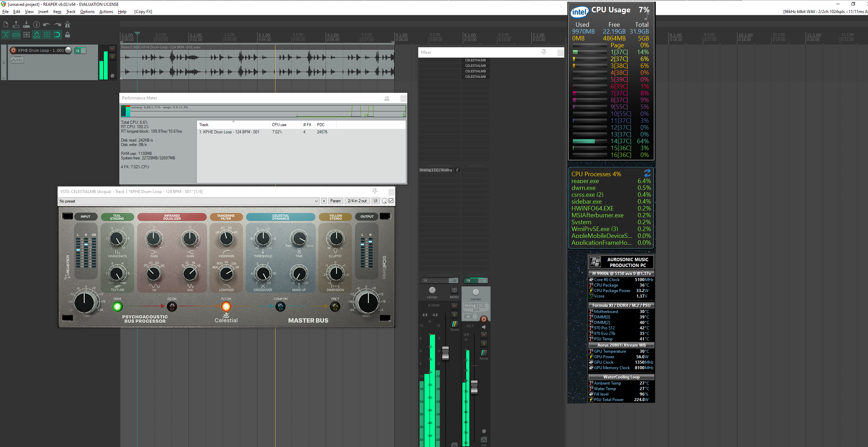This screenshot has height=447, width=868.
Task: Toggle the PRE T LED button
Action: [x=335, y=306]
